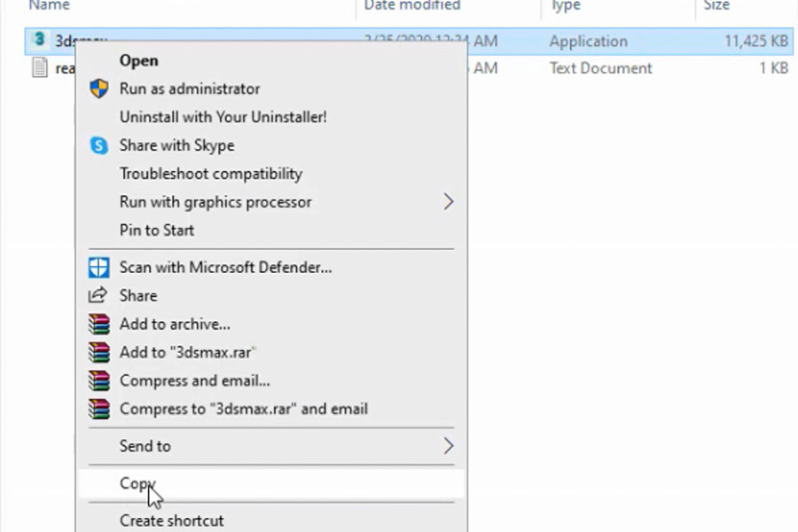Click the administrator shield icon
Viewport: 798px width, 532px height.
tap(98, 89)
